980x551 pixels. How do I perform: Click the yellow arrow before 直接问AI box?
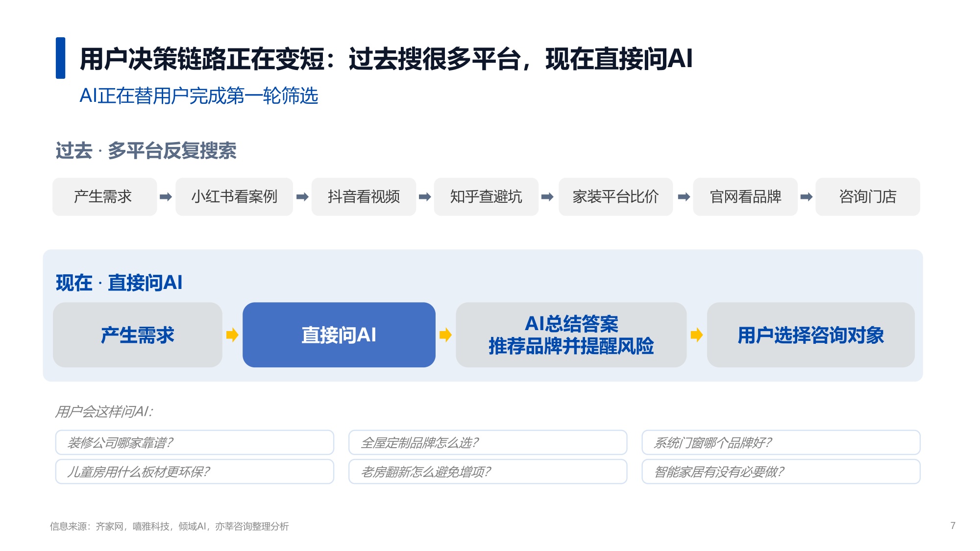(x=232, y=335)
